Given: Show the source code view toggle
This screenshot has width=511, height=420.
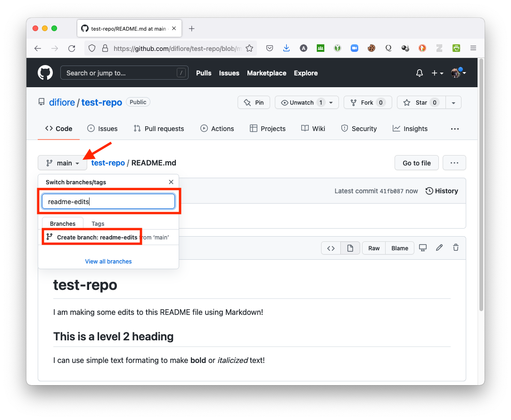Looking at the screenshot, I should (331, 248).
